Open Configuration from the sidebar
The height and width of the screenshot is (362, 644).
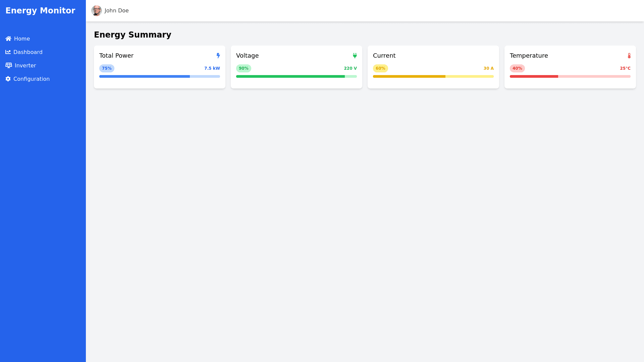[31, 79]
